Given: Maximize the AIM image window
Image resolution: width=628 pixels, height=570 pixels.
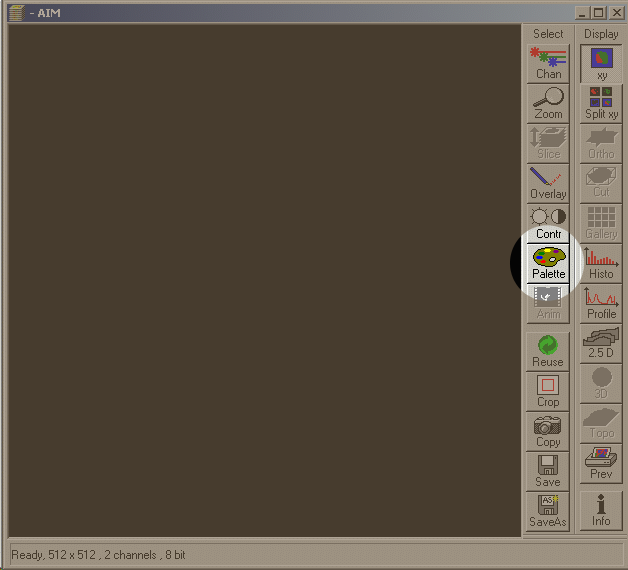Looking at the screenshot, I should (x=598, y=12).
